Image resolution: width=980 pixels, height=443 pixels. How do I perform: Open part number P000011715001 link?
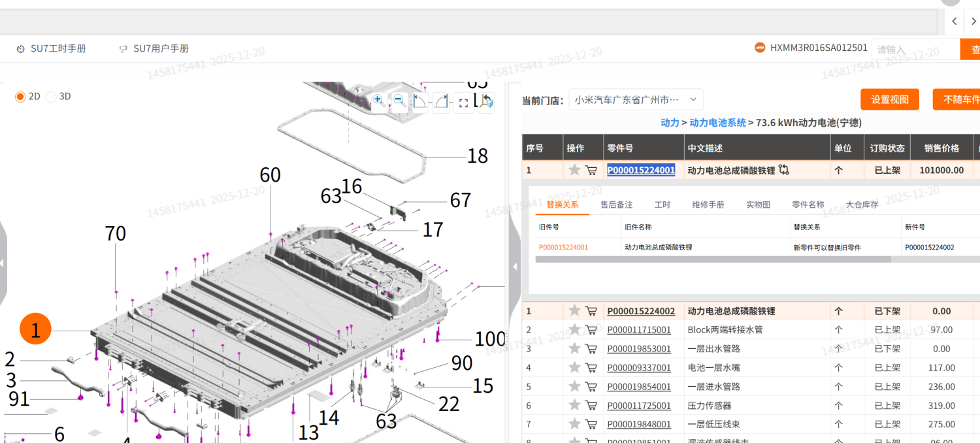[639, 330]
